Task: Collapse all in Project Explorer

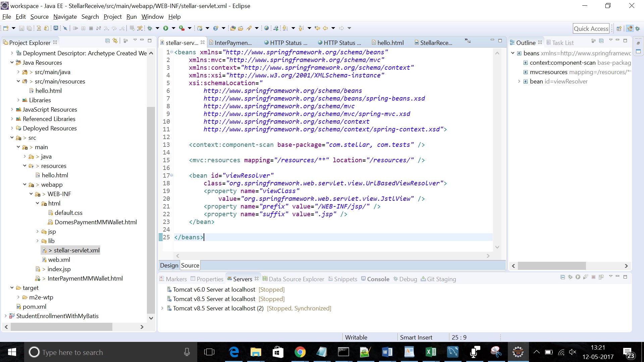Action: 107,41
